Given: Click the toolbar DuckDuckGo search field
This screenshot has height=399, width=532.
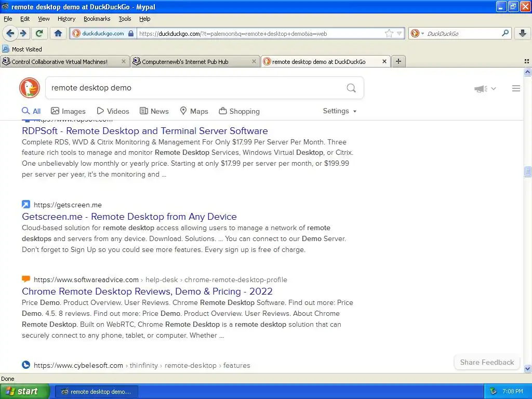Looking at the screenshot, I should click(x=463, y=33).
